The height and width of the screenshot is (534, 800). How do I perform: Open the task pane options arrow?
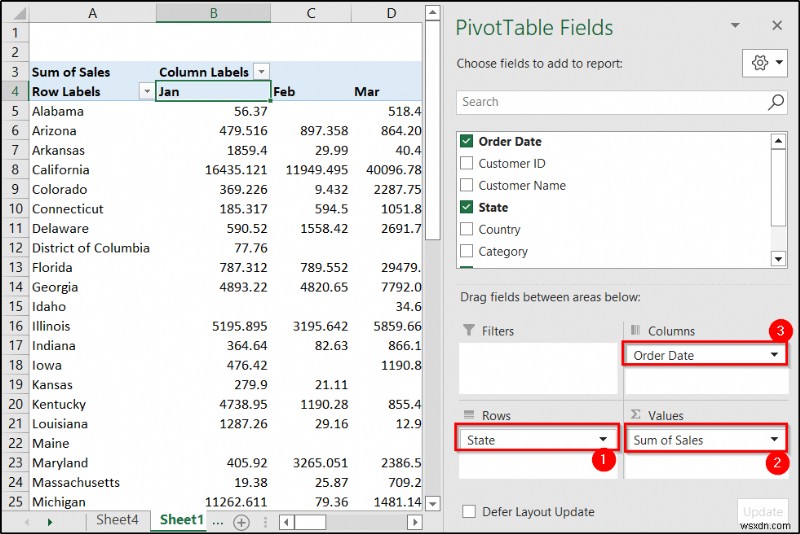(x=736, y=26)
